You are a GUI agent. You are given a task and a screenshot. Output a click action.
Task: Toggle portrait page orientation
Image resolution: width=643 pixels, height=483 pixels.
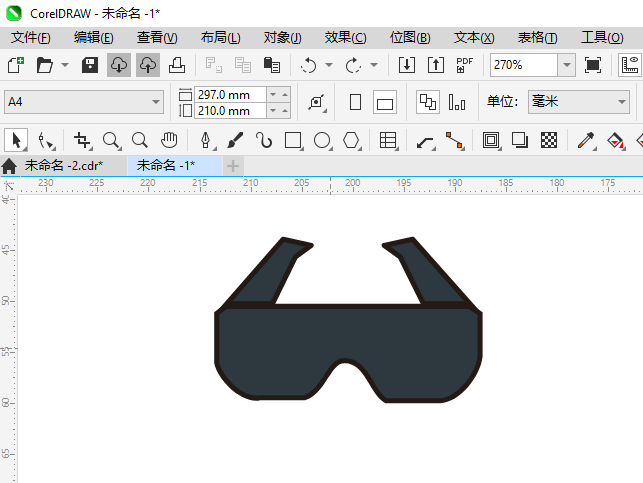click(355, 102)
